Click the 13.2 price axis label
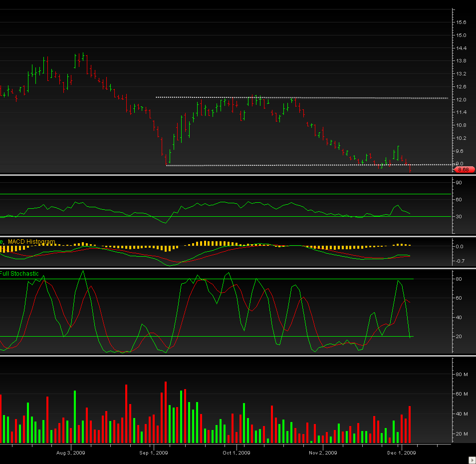This screenshot has height=464, width=476. tap(461, 74)
